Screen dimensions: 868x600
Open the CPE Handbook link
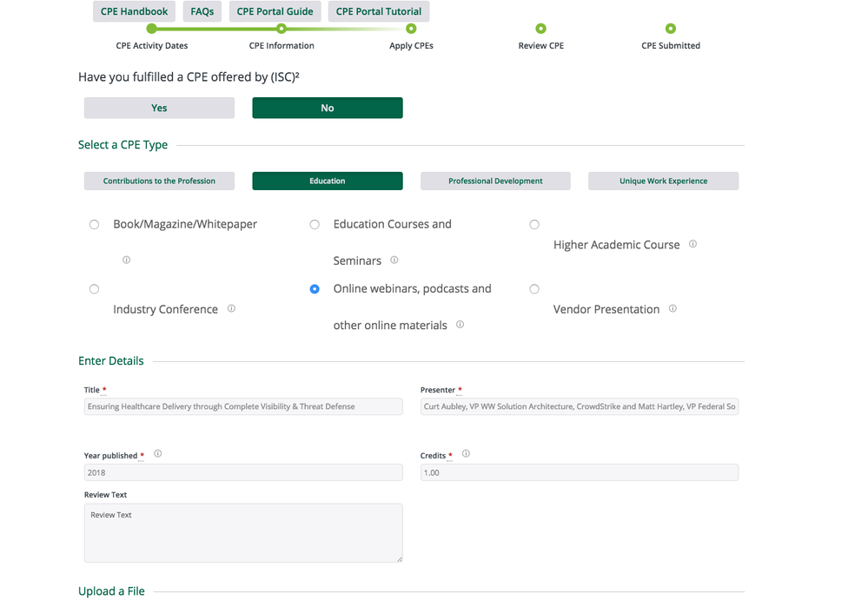[x=134, y=11]
